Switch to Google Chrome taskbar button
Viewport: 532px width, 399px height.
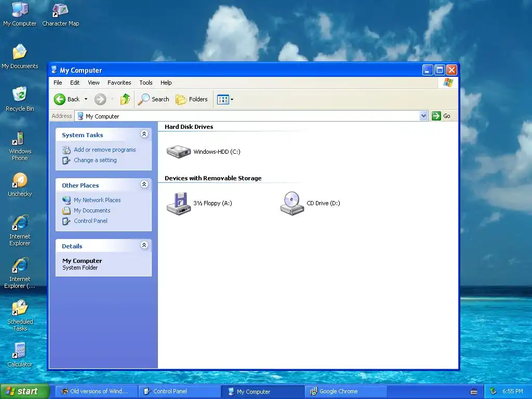[x=345, y=392]
